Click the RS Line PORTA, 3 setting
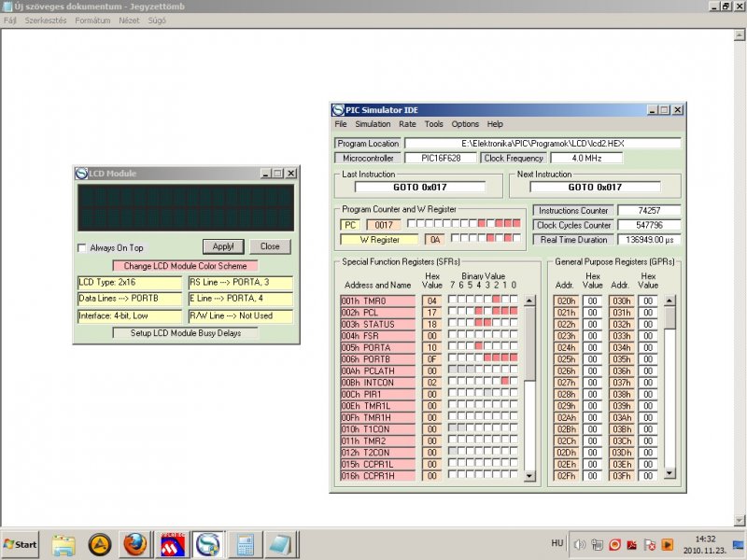 coord(241,283)
